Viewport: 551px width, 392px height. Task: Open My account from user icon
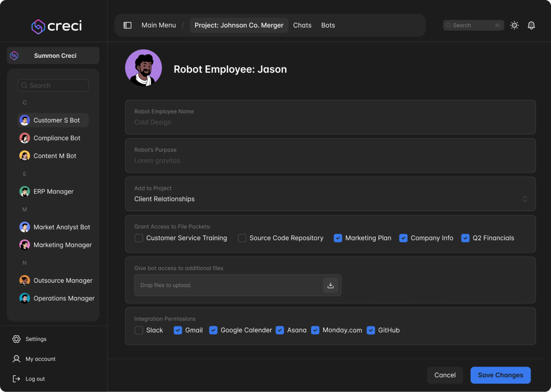pos(17,359)
